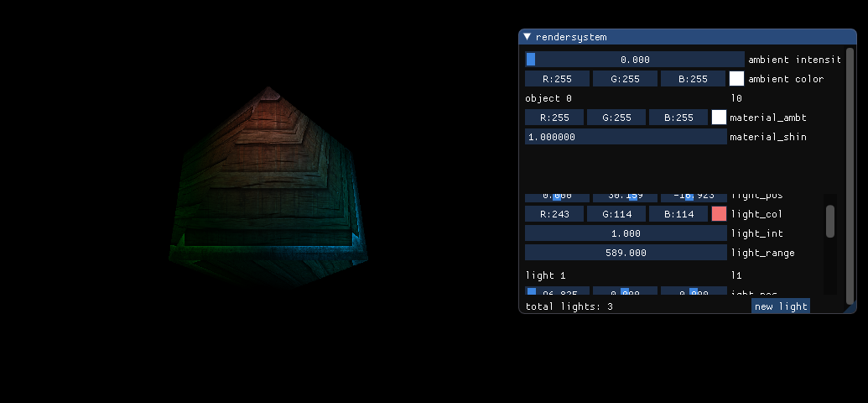
Task: Click light_col R:243 field
Action: (x=554, y=214)
